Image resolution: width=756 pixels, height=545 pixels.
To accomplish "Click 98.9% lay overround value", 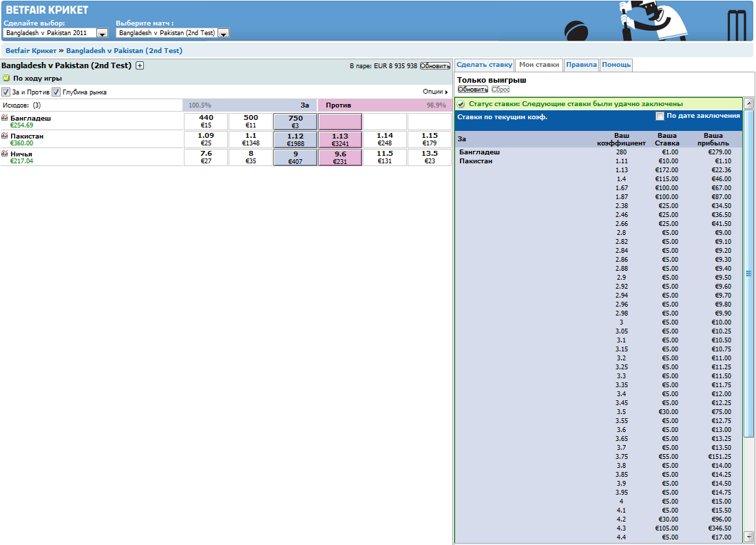I will [x=437, y=105].
